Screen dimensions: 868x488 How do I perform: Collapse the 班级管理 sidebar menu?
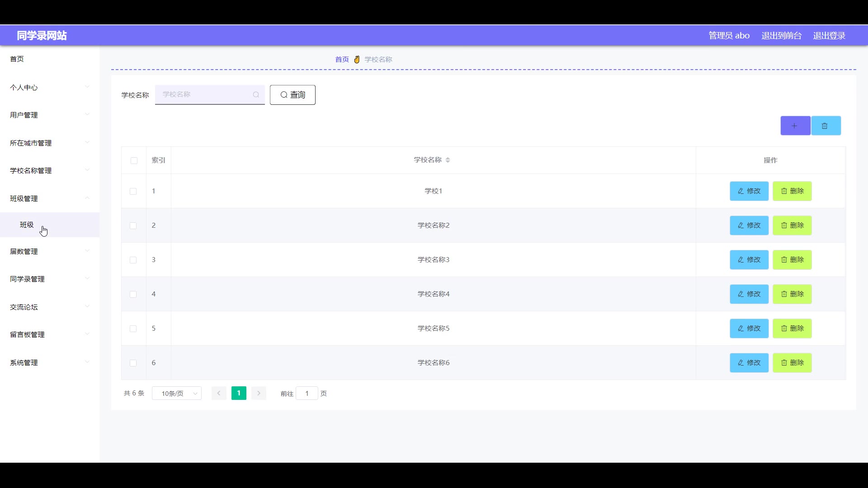(49, 198)
